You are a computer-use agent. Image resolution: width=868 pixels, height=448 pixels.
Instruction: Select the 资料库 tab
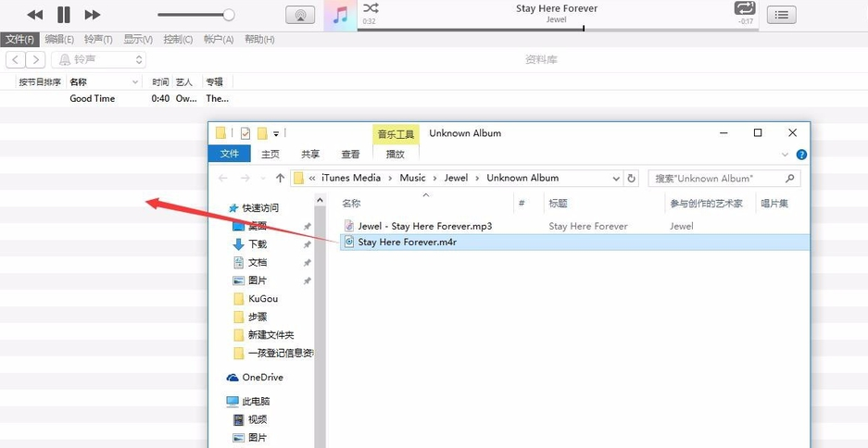(x=541, y=60)
